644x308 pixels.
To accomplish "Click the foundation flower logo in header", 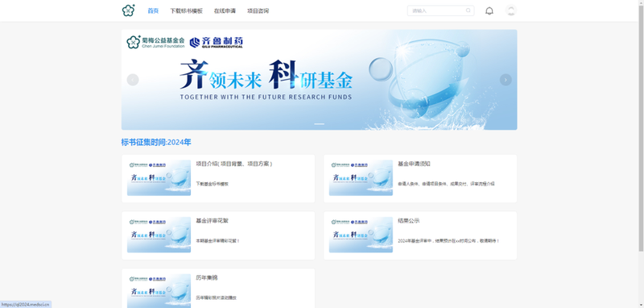I will coord(129,10).
